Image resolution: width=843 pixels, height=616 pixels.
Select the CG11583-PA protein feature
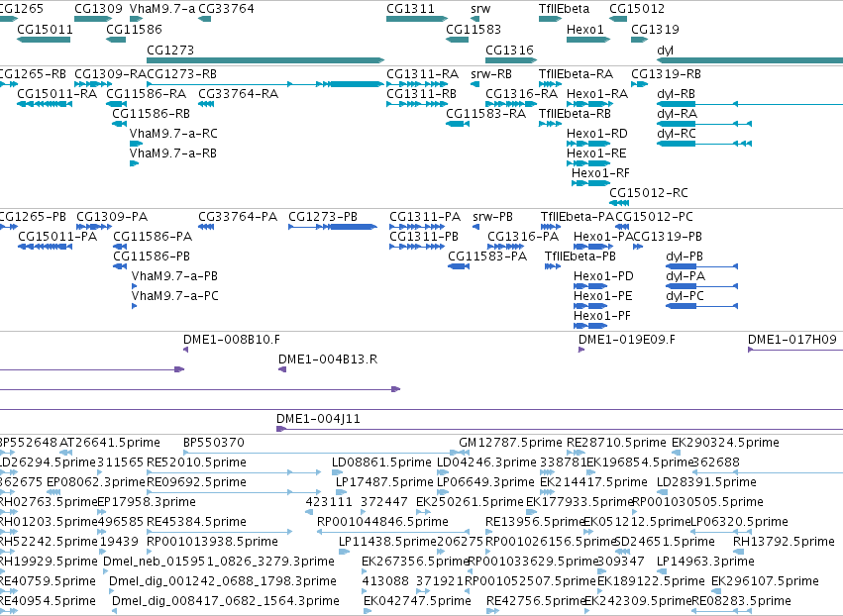459,266
